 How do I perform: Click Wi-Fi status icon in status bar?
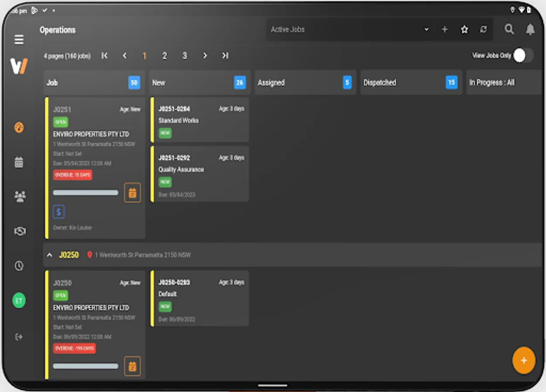pos(521,10)
